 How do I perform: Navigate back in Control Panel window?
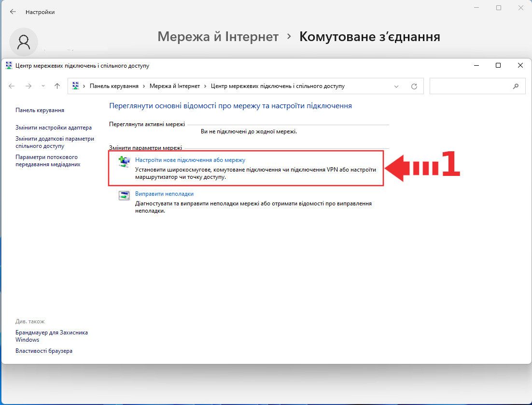pyautogui.click(x=12, y=87)
